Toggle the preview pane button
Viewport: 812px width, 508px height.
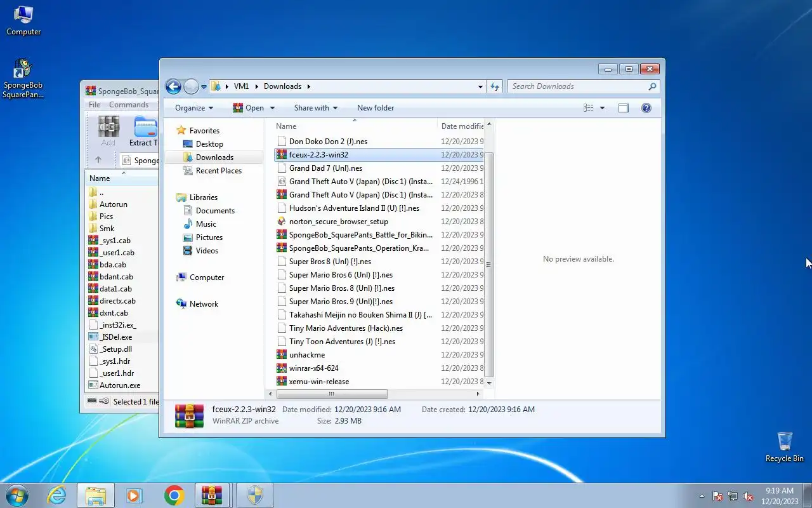(624, 108)
